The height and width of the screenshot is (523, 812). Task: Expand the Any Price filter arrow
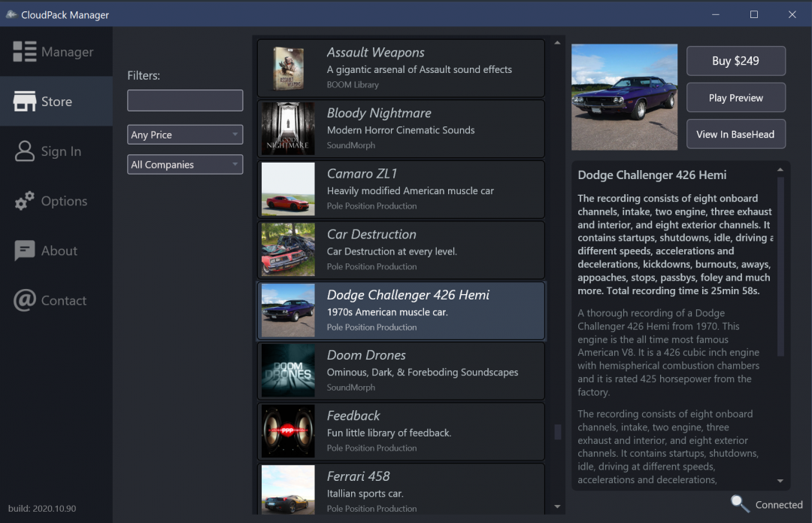(x=235, y=134)
